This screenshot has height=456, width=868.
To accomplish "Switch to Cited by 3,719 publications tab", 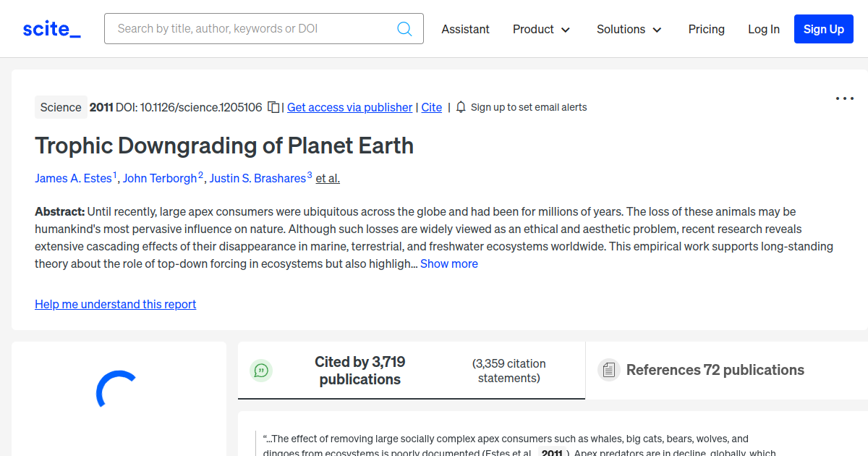I will (x=359, y=371).
